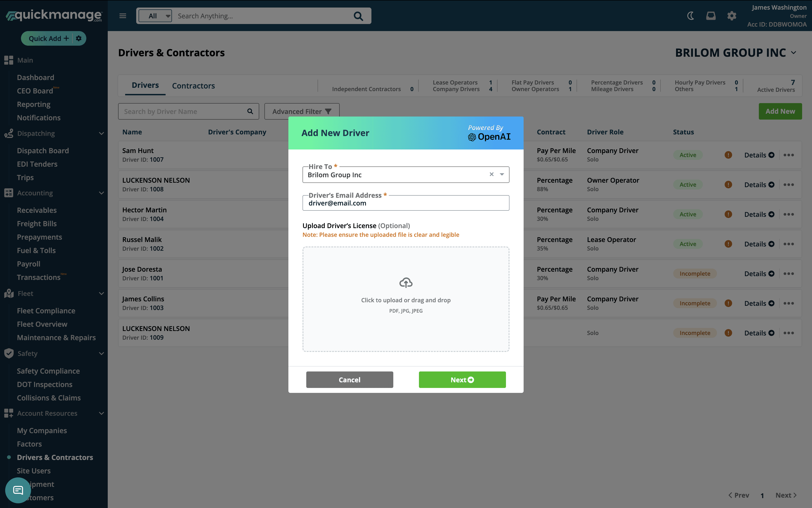Open Dispatch Board in sidebar
812x508 pixels.
point(43,150)
